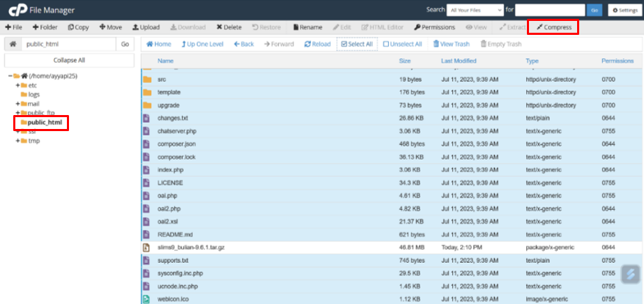Expand the mail folder in tree

pos(17,104)
